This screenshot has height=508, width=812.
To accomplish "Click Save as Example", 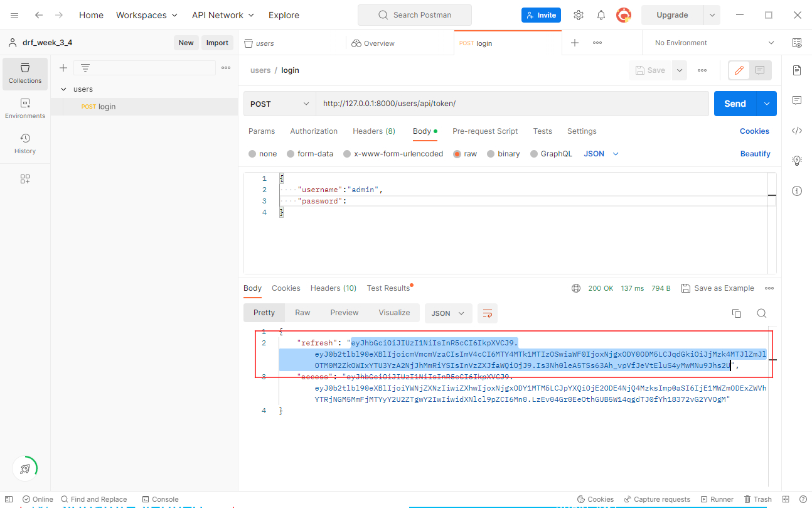I will [718, 288].
